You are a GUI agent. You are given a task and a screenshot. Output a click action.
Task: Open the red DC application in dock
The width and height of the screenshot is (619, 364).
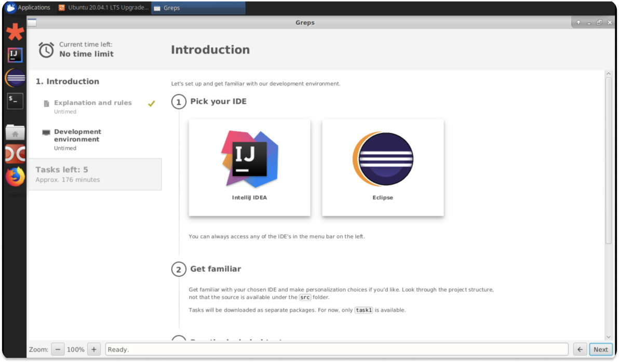click(x=15, y=154)
